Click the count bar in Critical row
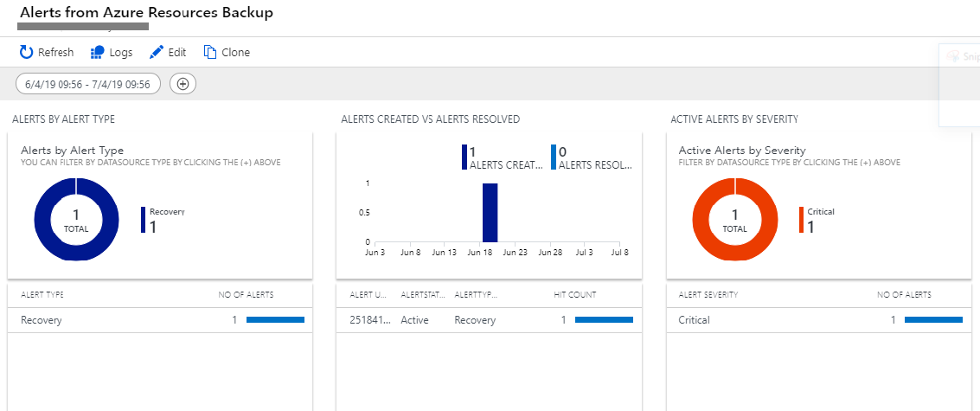 934,319
